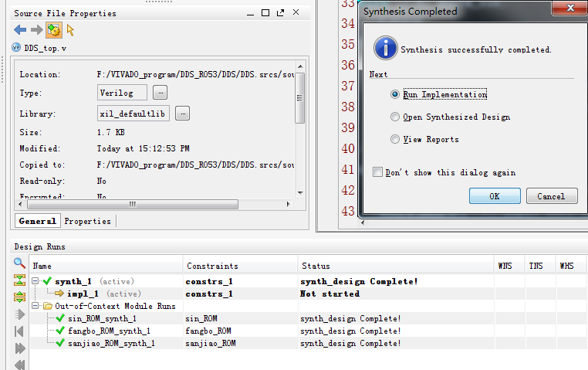Switch to the Properties tab

87,221
